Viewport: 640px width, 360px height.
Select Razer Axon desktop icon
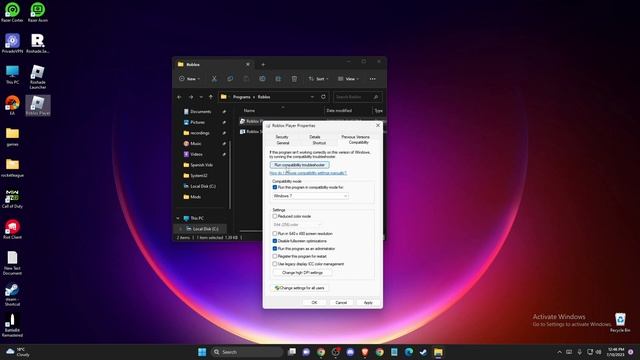click(x=38, y=12)
